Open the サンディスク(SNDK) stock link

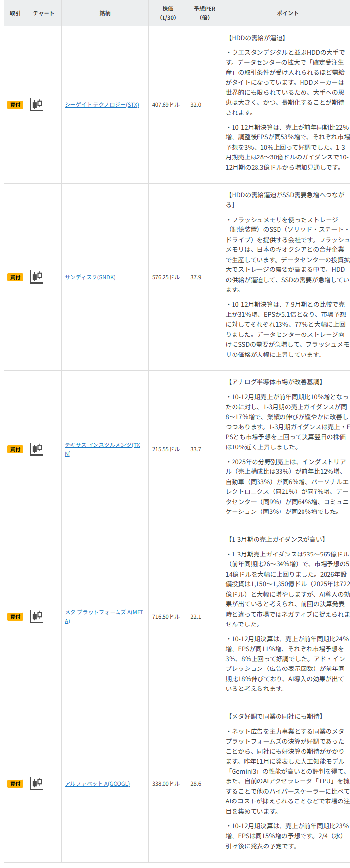[90, 277]
